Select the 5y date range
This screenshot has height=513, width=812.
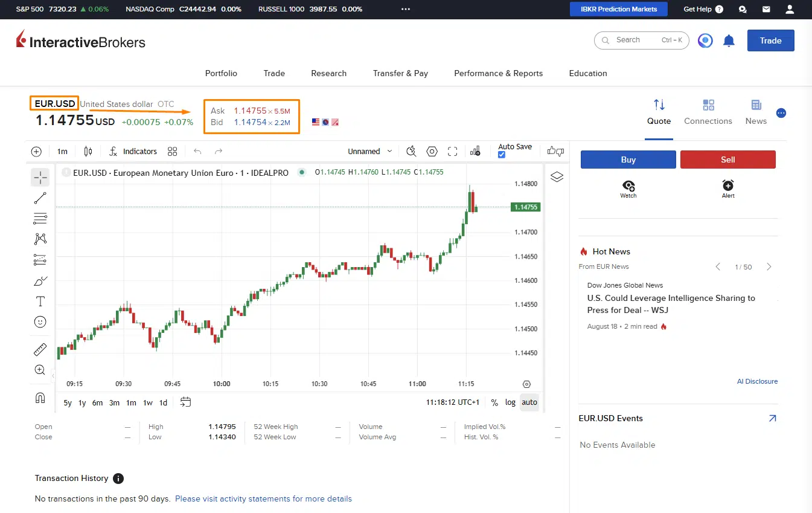(68, 402)
